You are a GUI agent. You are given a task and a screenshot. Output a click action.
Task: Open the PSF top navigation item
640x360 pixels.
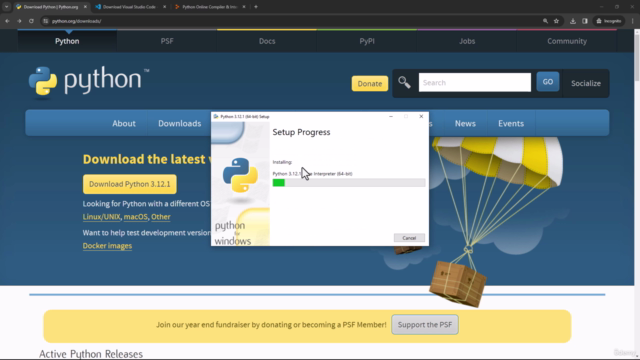tap(167, 41)
